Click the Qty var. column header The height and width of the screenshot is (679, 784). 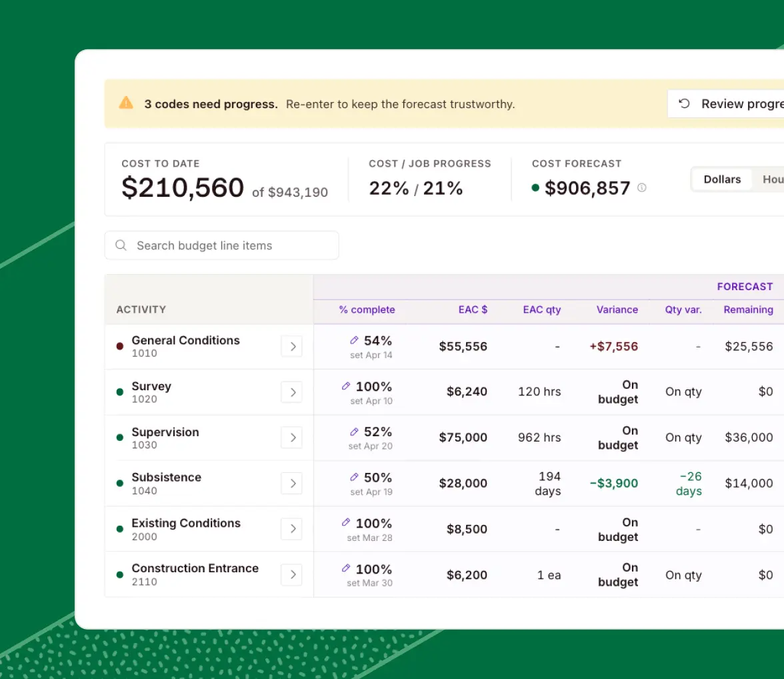[683, 309]
